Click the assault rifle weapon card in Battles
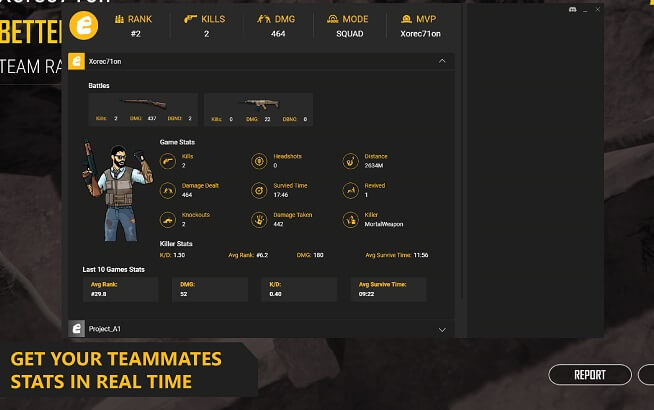Viewport: 654px width, 410px height. [x=258, y=109]
